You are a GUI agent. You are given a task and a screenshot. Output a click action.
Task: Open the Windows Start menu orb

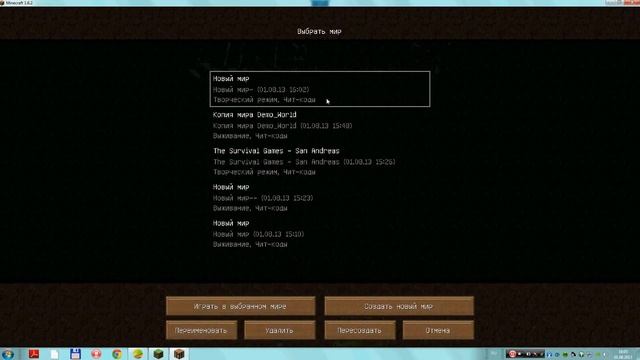[x=7, y=354]
